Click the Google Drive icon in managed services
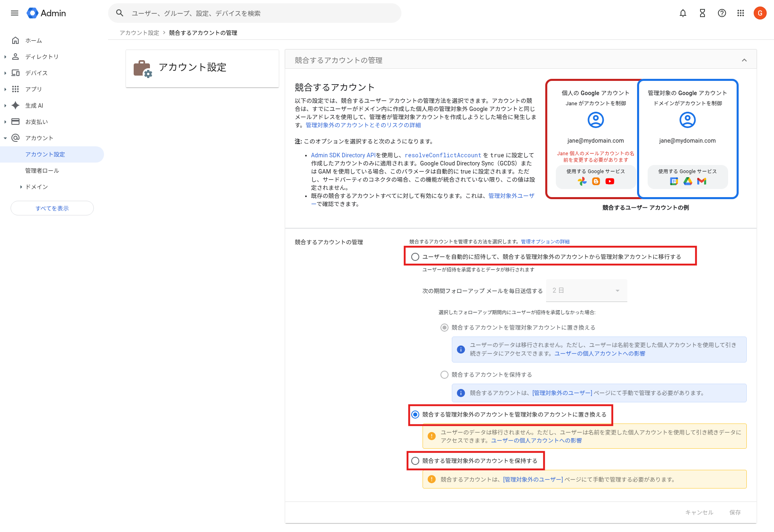Viewport: 774px width, 532px height. click(688, 182)
